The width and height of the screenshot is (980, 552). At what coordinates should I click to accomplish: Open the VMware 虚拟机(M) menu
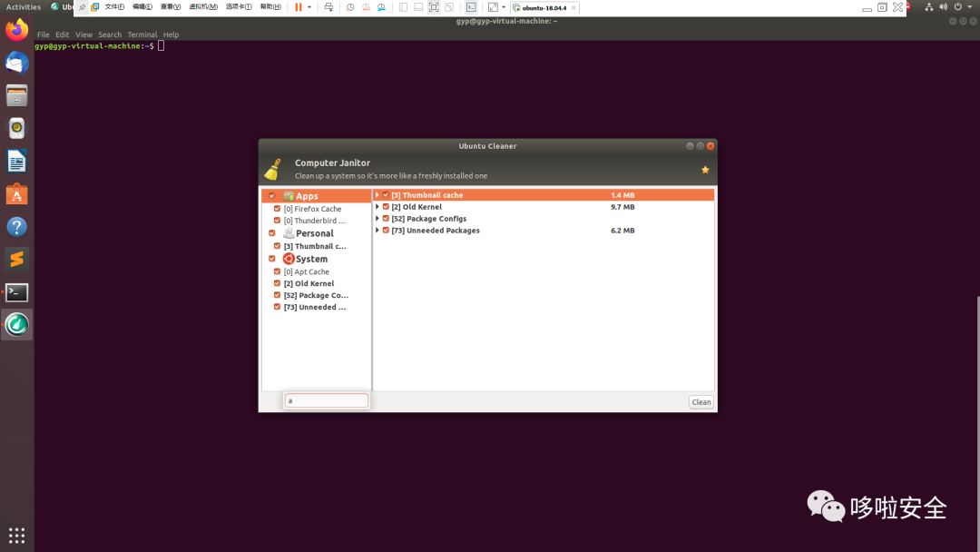[x=203, y=7]
